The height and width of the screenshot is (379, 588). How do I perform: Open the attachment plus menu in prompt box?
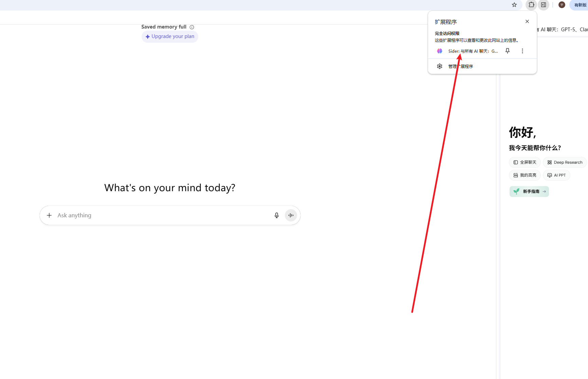tap(49, 215)
